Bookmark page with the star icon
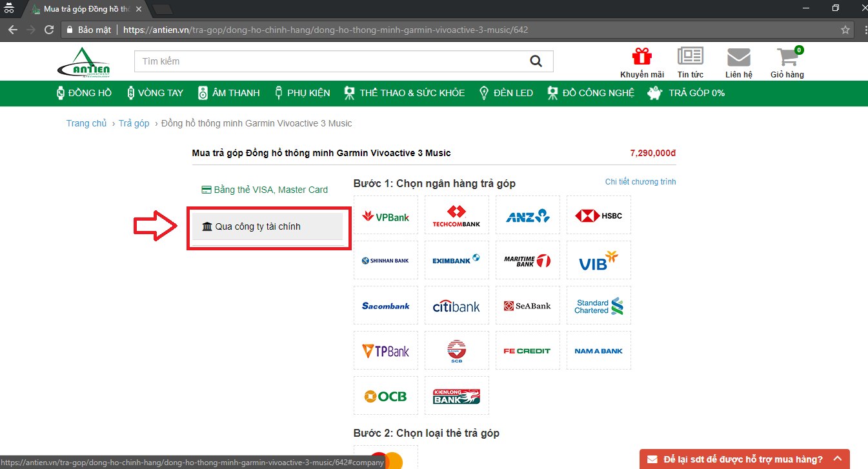Viewport: 868px width, 469px height. coord(845,30)
